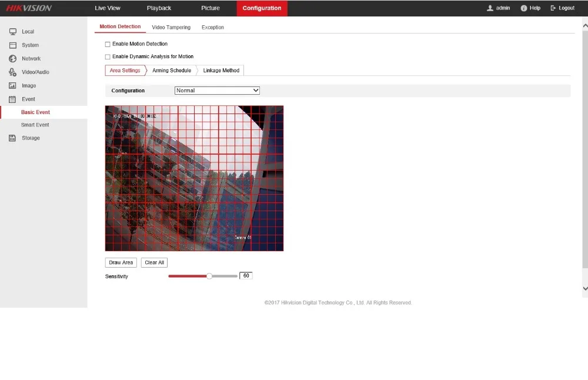Open the Live View tab
The width and height of the screenshot is (588, 380).
coord(108,8)
